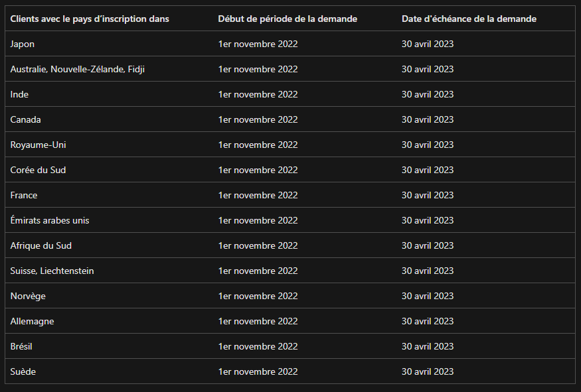The height and width of the screenshot is (392, 581).
Task: Click the due date in the Suède row
Action: tap(428, 371)
